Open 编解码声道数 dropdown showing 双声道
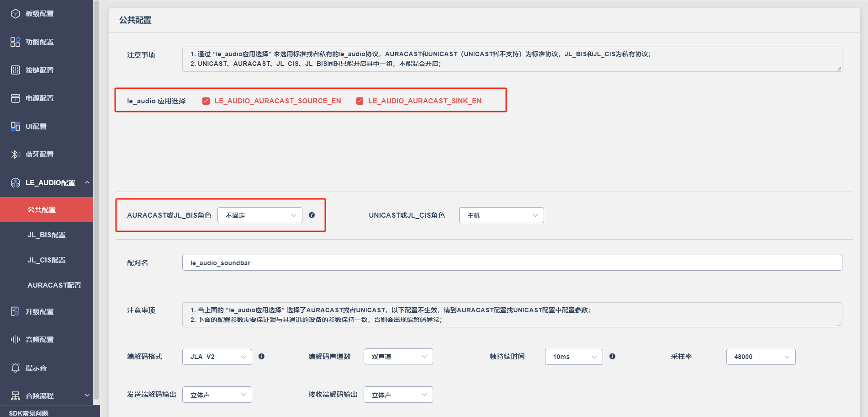Viewport: 868px width, 417px height. click(398, 357)
